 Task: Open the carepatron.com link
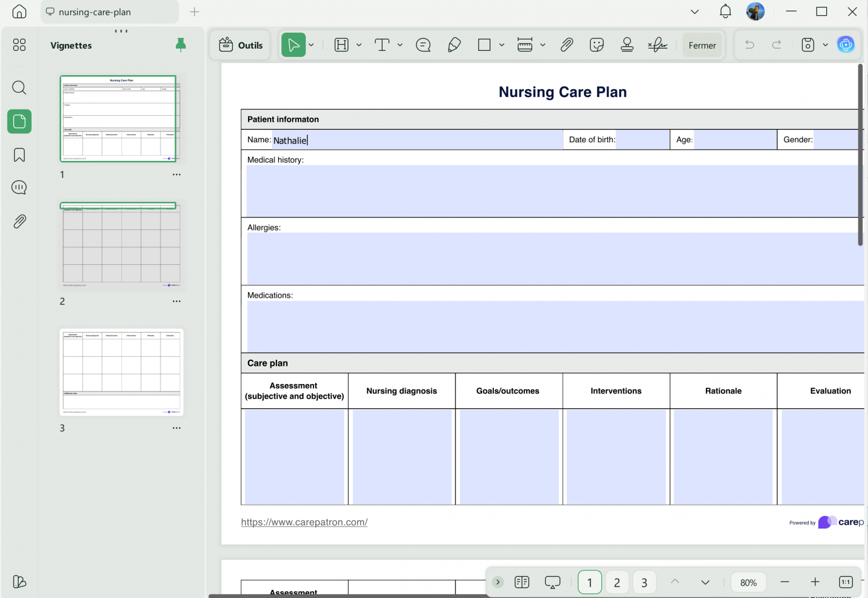point(304,522)
